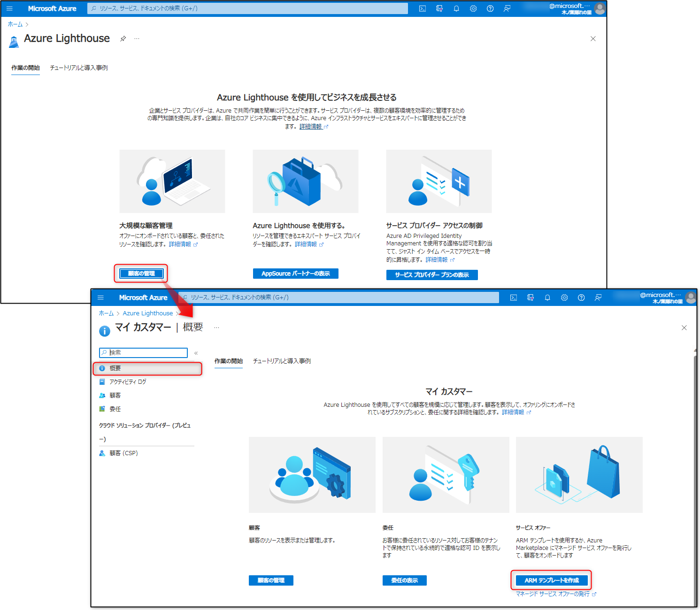The width and height of the screenshot is (700, 610).
Task: Close the マイ カスタマー blade
Action: coord(684,328)
